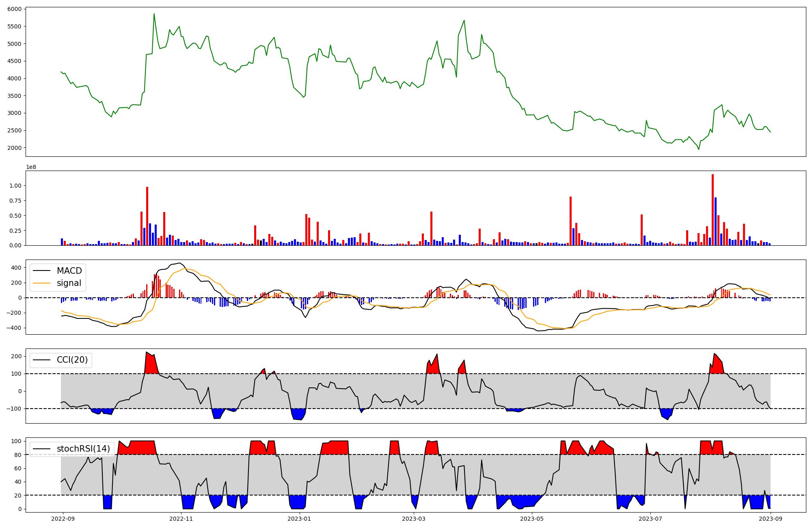Click the 6000 price axis tick label
Image resolution: width=812 pixels, height=528 pixels.
tap(15, 9)
